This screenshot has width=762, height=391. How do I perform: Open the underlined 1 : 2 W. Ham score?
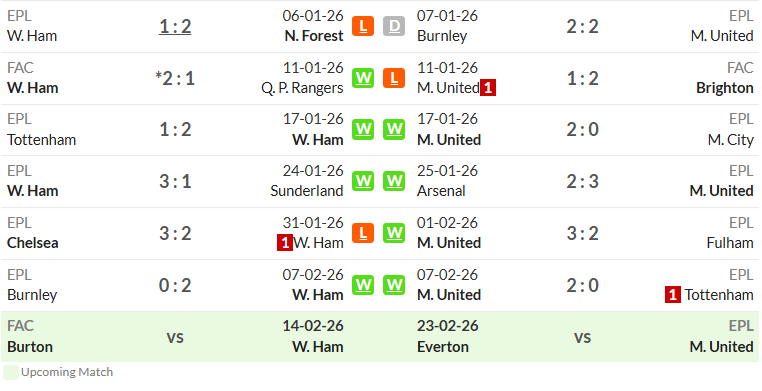[x=175, y=26]
